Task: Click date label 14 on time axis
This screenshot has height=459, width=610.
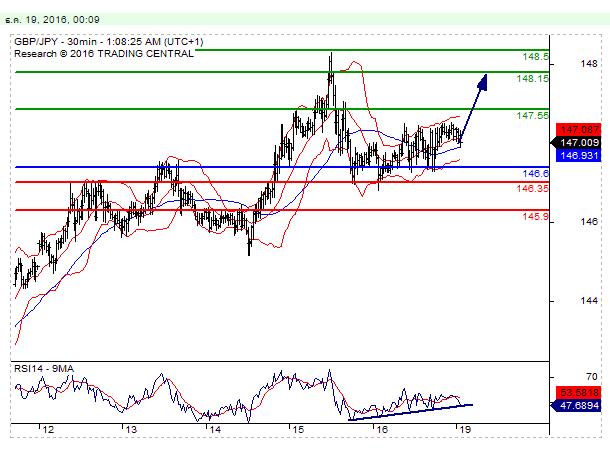Action: coord(215,429)
